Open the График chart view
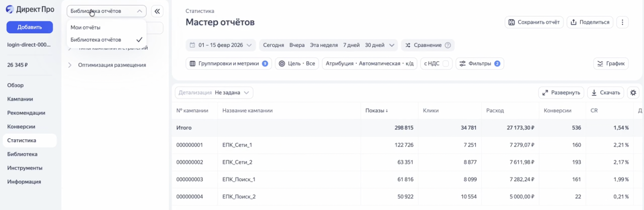644x210 pixels. point(612,64)
